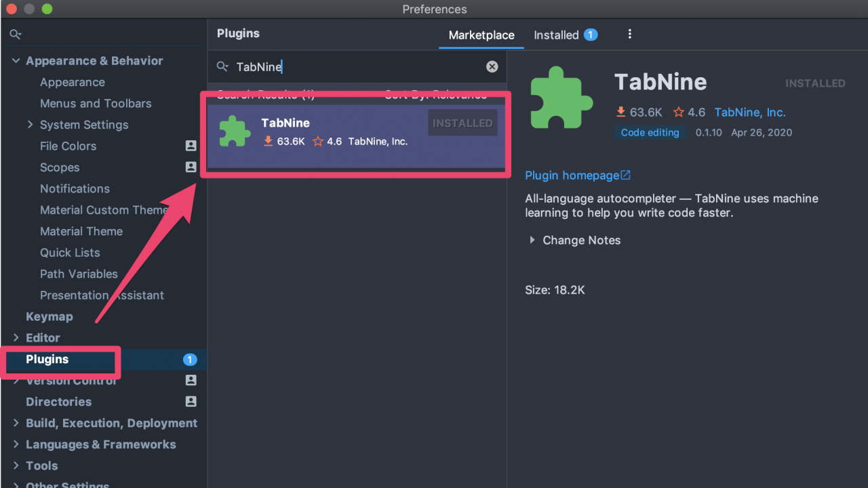
Task: Click the download count icon beside 63.6K
Action: (x=622, y=112)
